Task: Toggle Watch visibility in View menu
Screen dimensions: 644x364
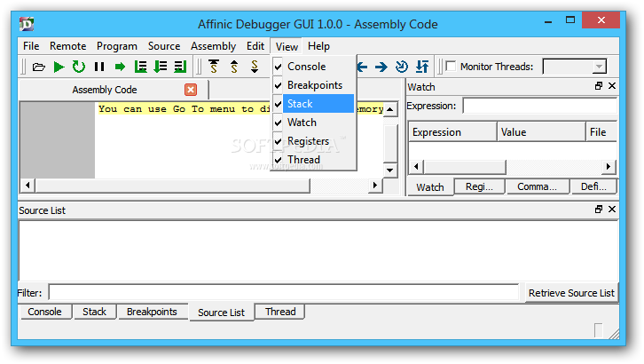Action: tap(314, 123)
